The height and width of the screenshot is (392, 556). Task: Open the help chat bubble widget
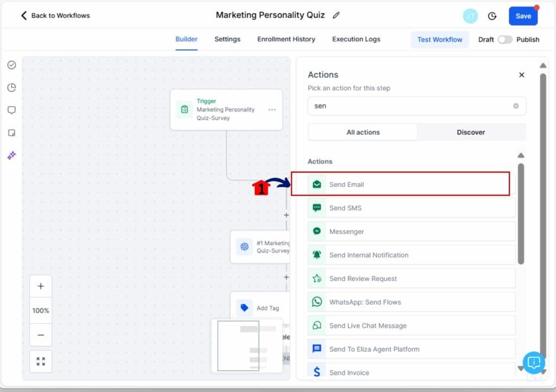[x=533, y=362]
